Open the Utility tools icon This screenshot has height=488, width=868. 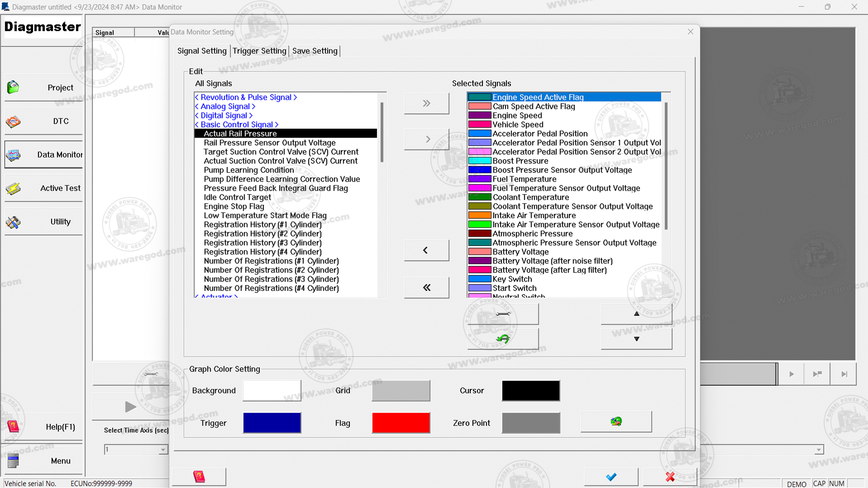tap(13, 222)
